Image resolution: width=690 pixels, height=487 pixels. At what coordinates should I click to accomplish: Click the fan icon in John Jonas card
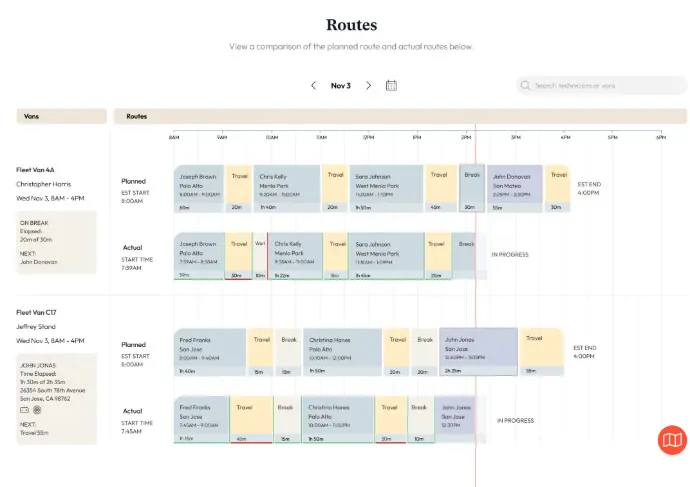[x=36, y=409]
